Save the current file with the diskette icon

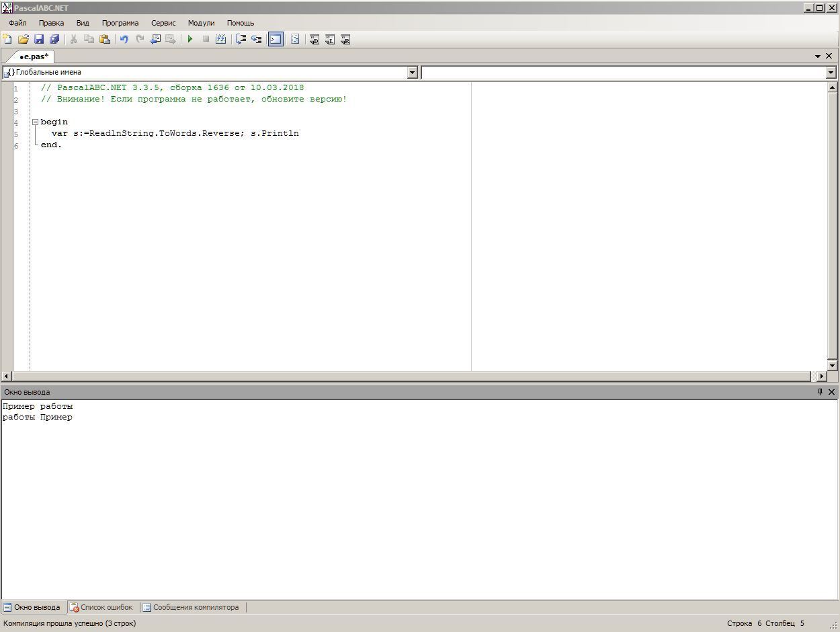(x=39, y=40)
